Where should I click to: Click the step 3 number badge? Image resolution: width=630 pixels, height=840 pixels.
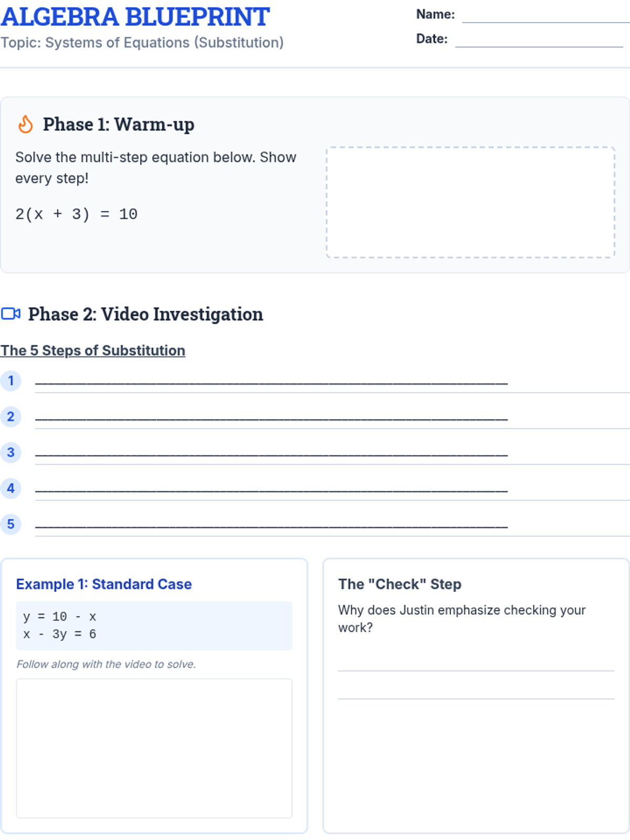click(10, 452)
